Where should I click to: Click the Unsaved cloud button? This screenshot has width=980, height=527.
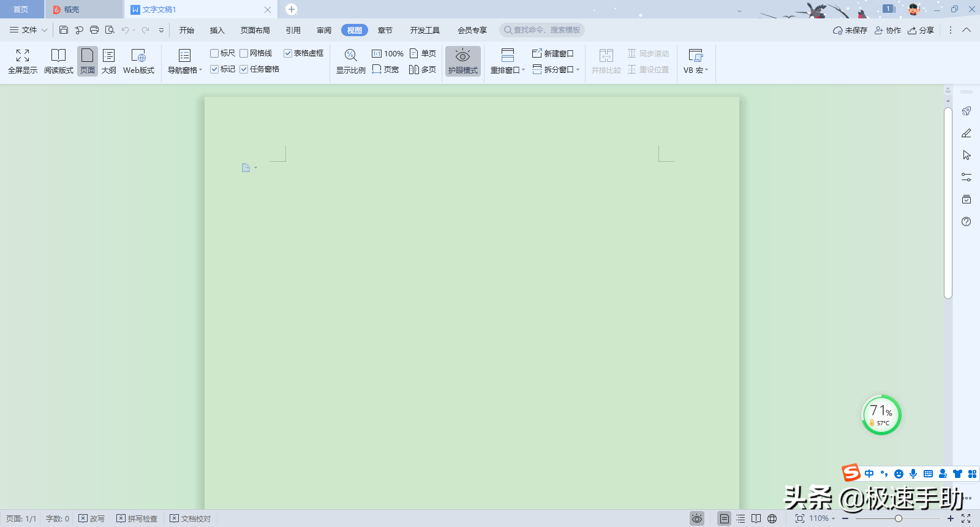tap(850, 30)
